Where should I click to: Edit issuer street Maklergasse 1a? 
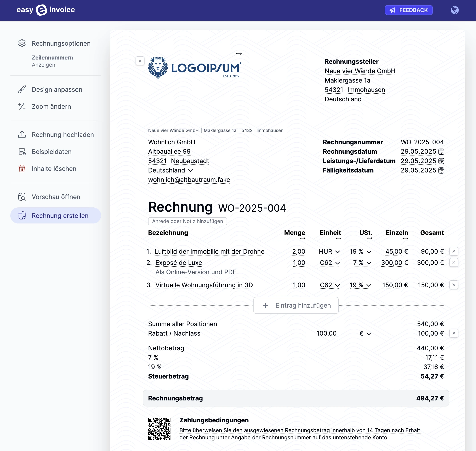tap(347, 80)
